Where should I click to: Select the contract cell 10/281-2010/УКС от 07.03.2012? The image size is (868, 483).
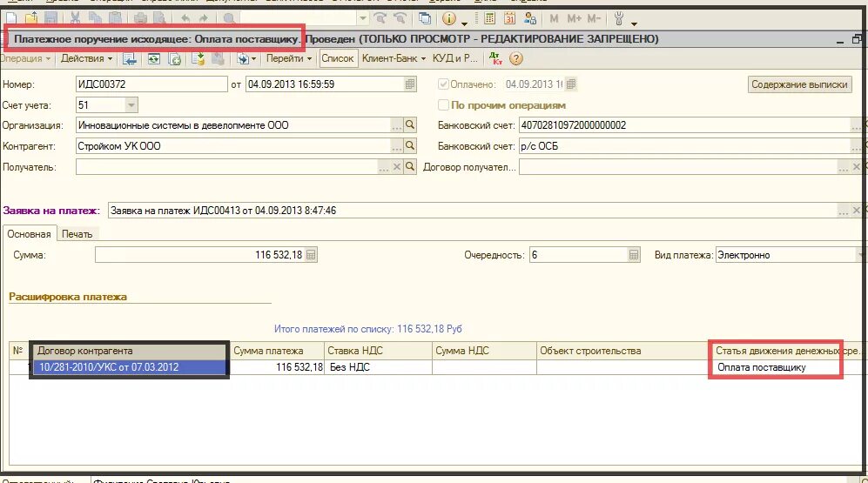click(x=130, y=367)
